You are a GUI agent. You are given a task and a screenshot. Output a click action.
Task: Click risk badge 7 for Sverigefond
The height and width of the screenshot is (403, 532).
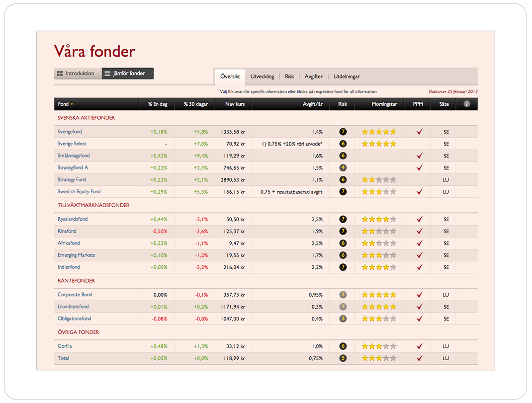[343, 132]
